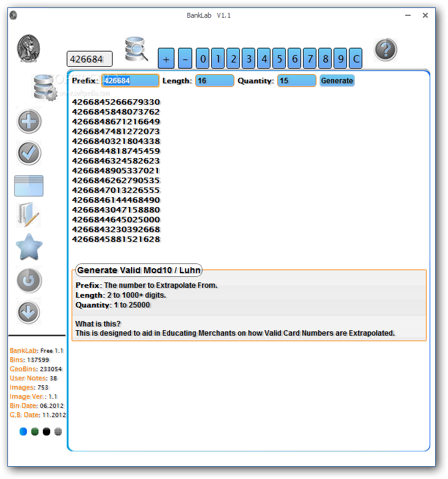Select generated number 4266846324582623

tap(116, 160)
